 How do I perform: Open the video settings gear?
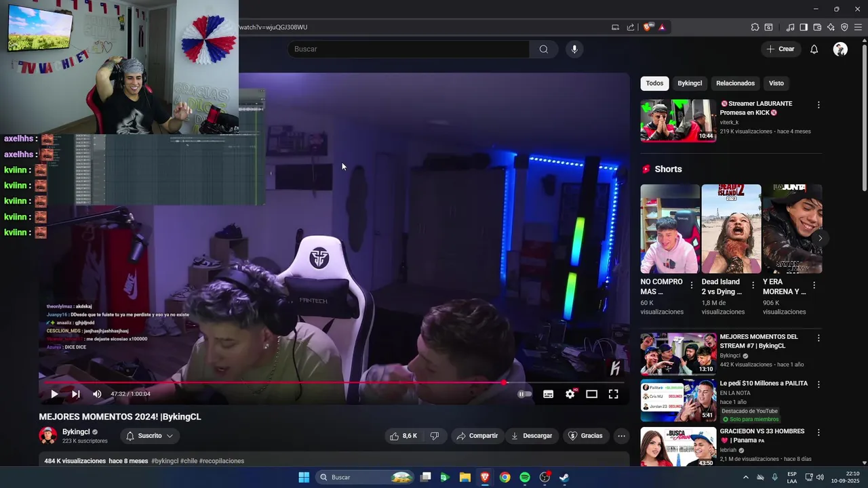coord(570,394)
